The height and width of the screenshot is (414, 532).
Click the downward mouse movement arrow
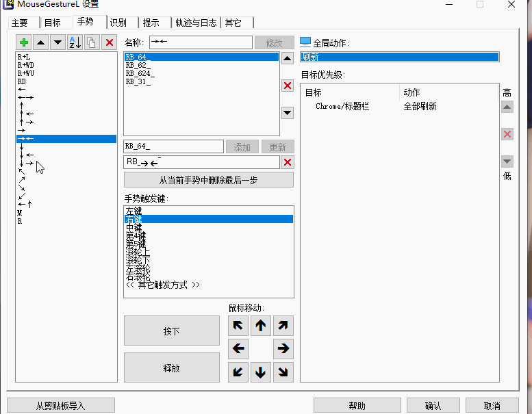pyautogui.click(x=260, y=372)
